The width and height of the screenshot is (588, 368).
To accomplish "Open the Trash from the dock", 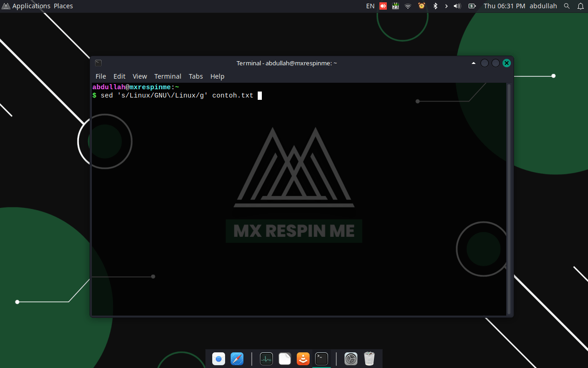I will tap(369, 359).
